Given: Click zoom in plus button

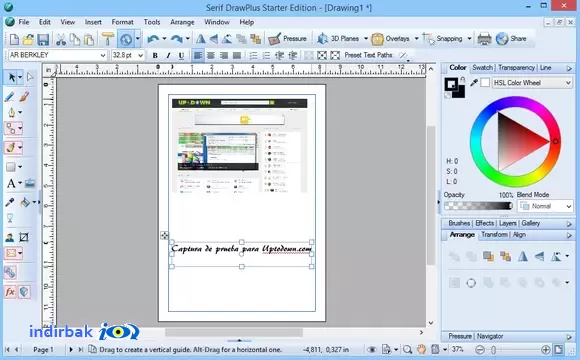Looking at the screenshot, I should point(545,349).
